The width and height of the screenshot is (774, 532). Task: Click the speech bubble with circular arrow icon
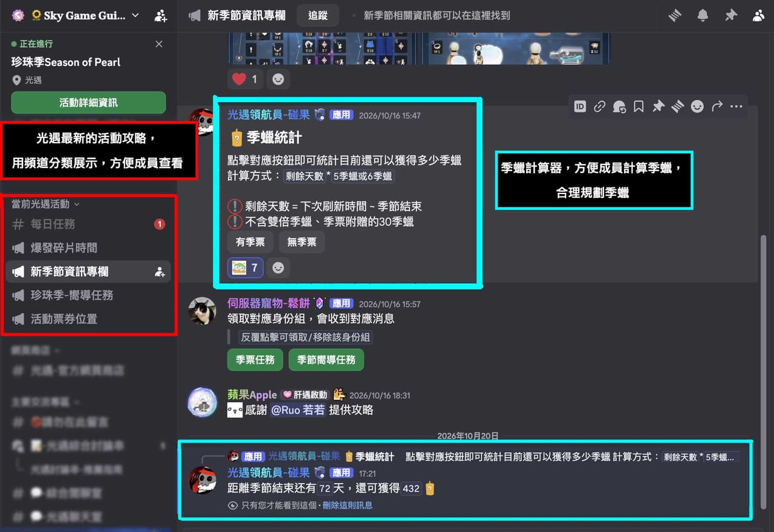tap(619, 106)
